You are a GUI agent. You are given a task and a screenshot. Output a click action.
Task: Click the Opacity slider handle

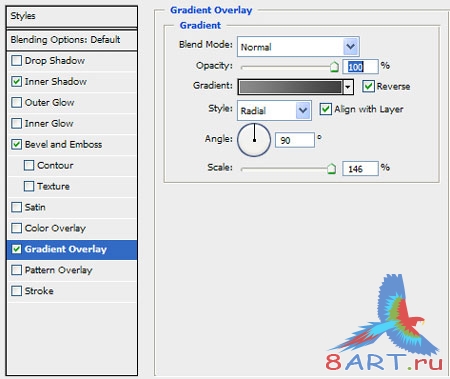pyautogui.click(x=334, y=67)
